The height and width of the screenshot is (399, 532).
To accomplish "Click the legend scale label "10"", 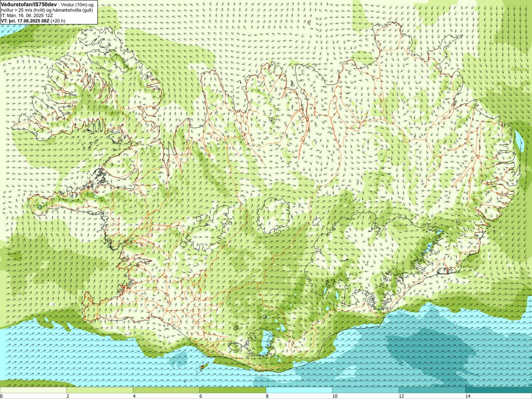I will click(335, 396).
